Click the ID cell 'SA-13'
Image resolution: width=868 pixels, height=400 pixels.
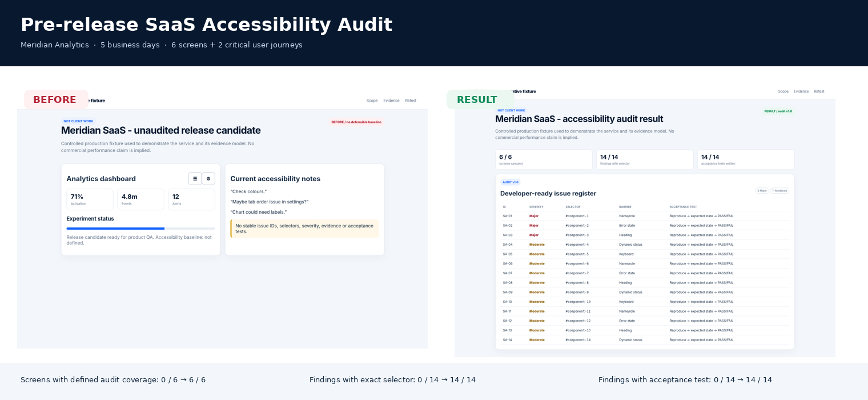(x=508, y=330)
